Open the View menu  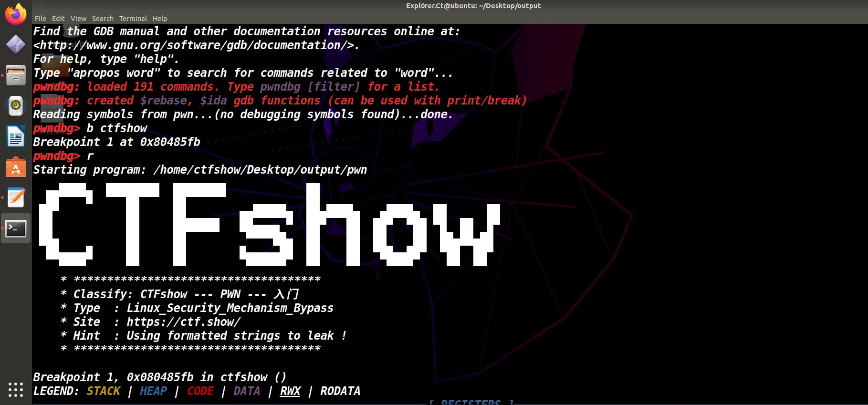tap(78, 19)
